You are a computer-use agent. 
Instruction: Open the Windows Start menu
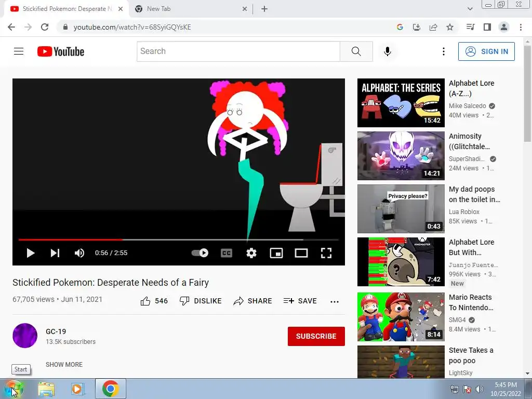(x=13, y=389)
